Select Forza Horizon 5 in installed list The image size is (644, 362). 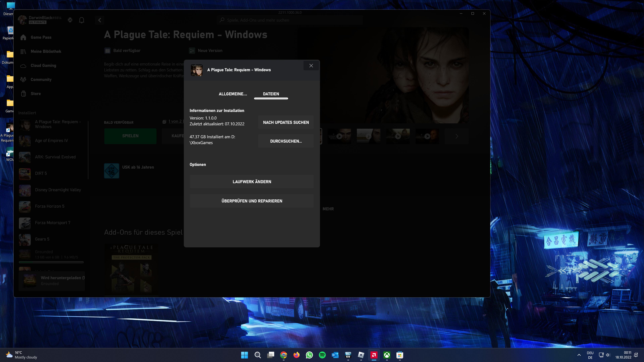pos(49,206)
